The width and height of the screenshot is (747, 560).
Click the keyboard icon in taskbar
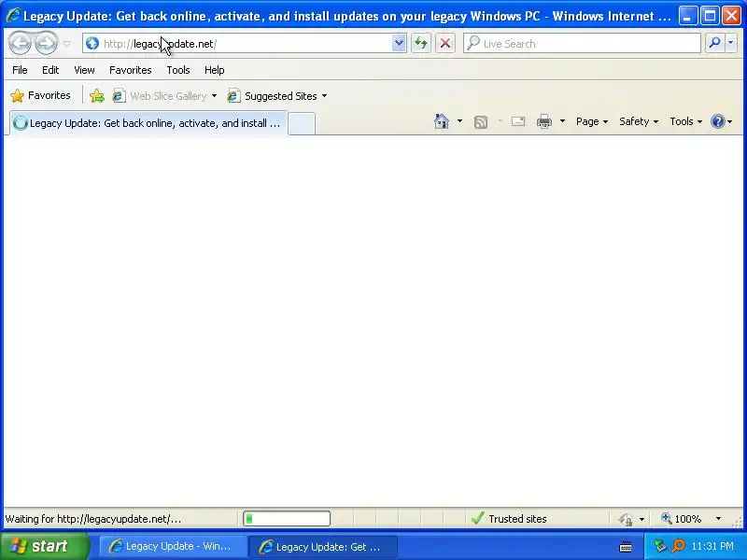[626, 547]
